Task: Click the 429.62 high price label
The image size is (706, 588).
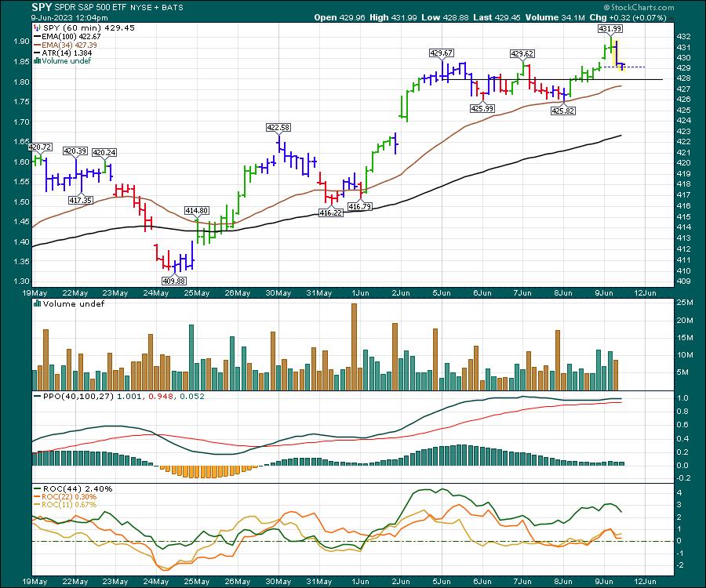Action: [522, 53]
